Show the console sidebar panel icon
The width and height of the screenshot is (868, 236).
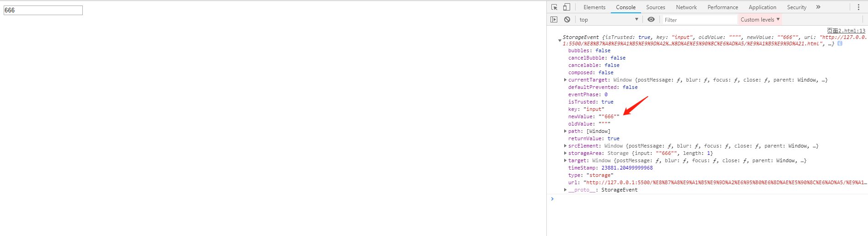(554, 20)
